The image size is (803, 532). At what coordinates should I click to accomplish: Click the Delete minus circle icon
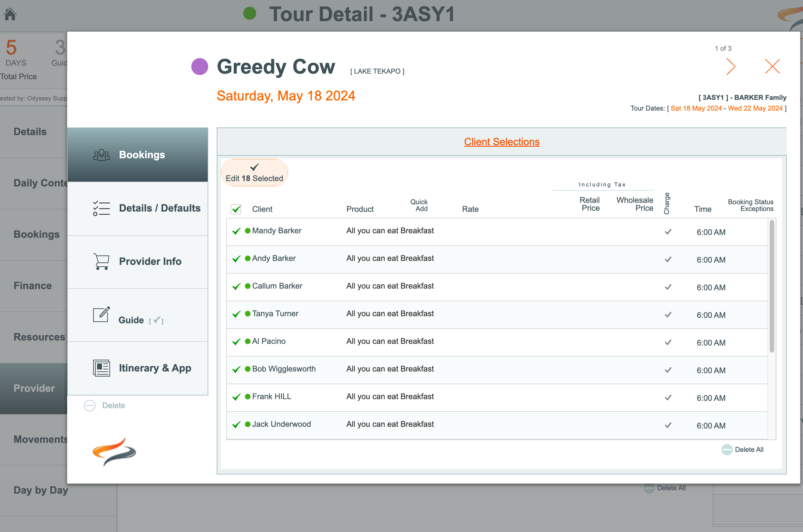point(90,405)
